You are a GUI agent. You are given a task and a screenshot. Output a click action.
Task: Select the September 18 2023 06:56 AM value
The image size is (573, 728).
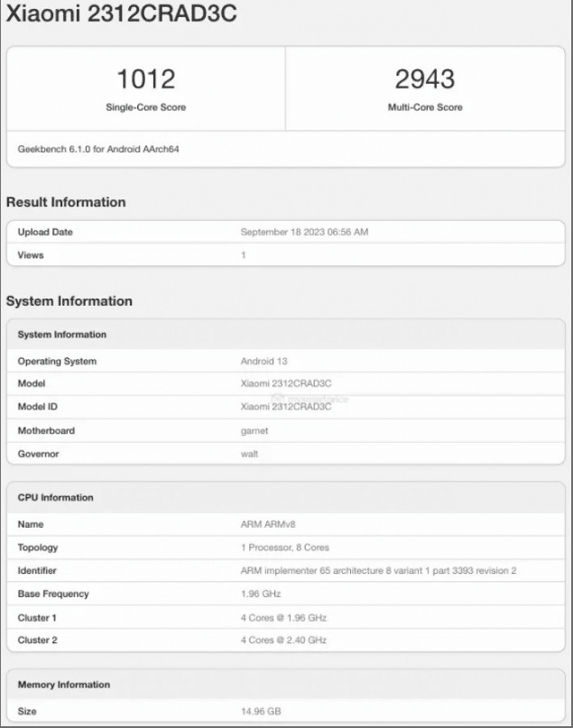[x=305, y=232]
